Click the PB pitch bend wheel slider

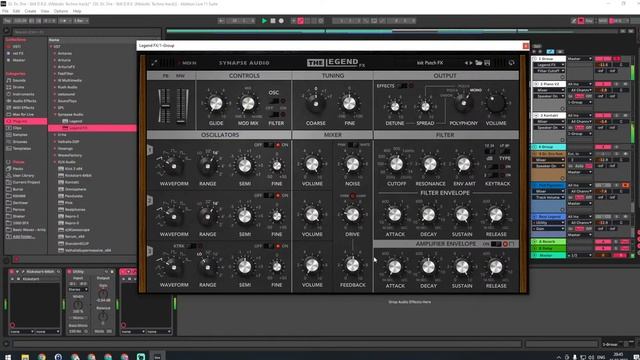point(165,106)
